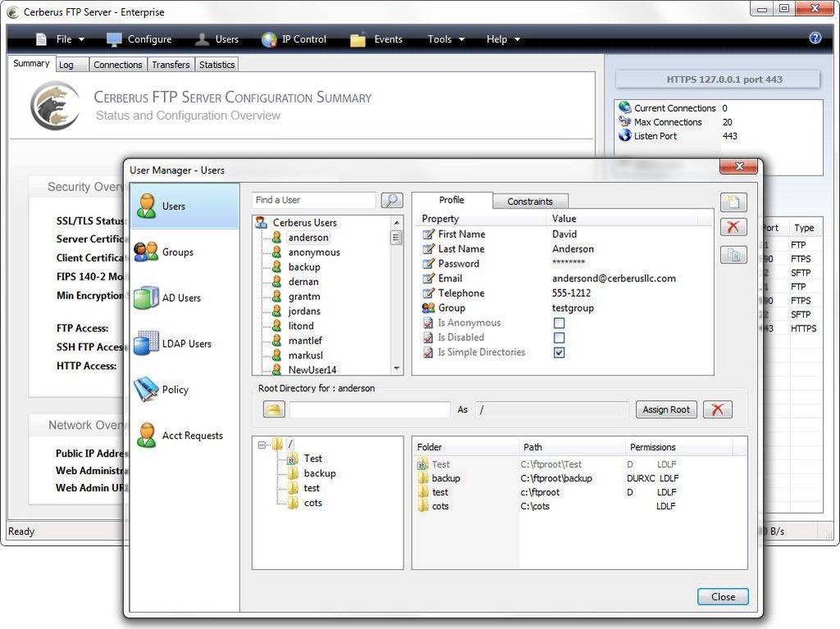Viewport: 840px width, 629px height.
Task: Click the copy user icon button
Action: [x=733, y=255]
